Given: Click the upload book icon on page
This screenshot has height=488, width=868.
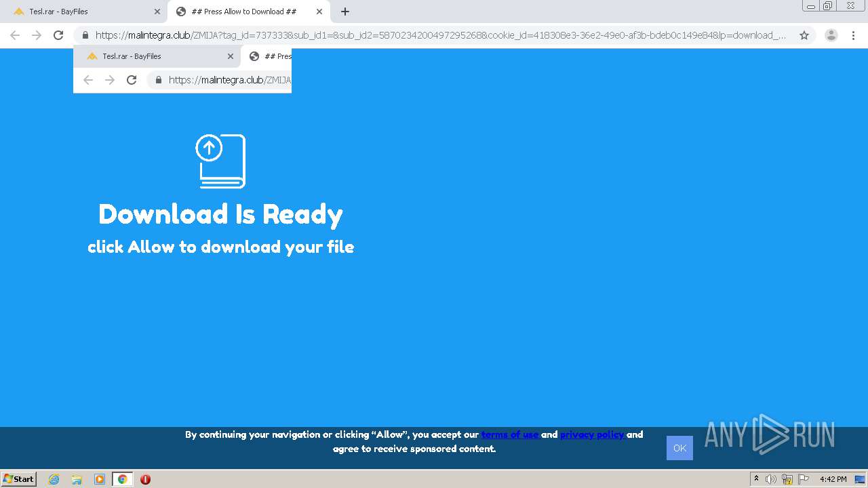Looking at the screenshot, I should pos(220,161).
